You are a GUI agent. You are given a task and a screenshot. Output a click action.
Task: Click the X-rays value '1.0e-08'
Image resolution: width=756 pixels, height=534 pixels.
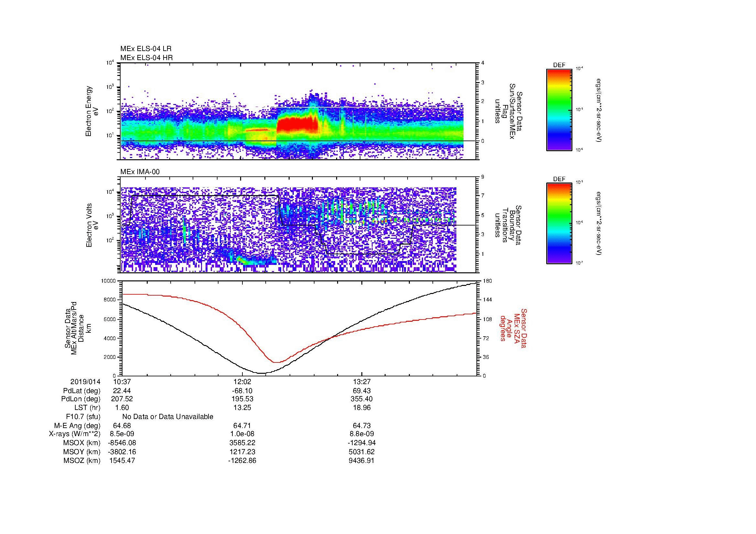(242, 434)
